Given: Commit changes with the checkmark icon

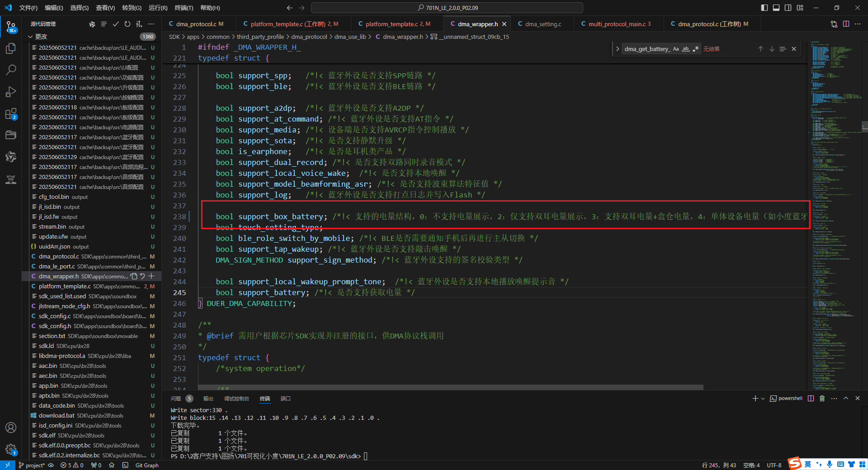Looking at the screenshot, I should tap(116, 24).
